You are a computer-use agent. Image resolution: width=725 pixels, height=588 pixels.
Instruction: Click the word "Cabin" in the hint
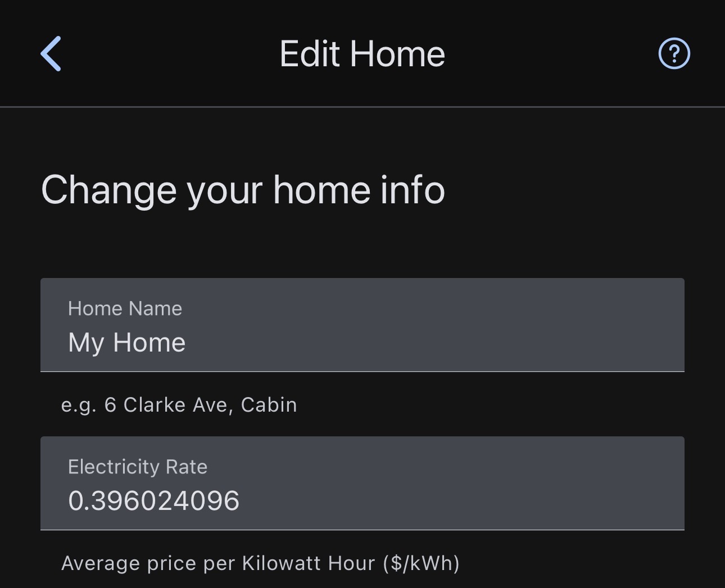point(269,405)
